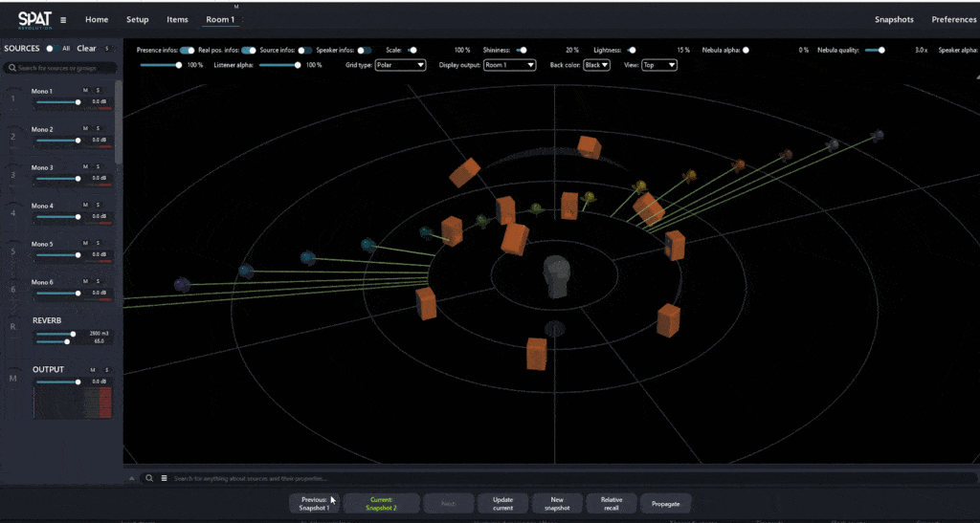
Task: Click the New snapshot button
Action: pyautogui.click(x=557, y=503)
